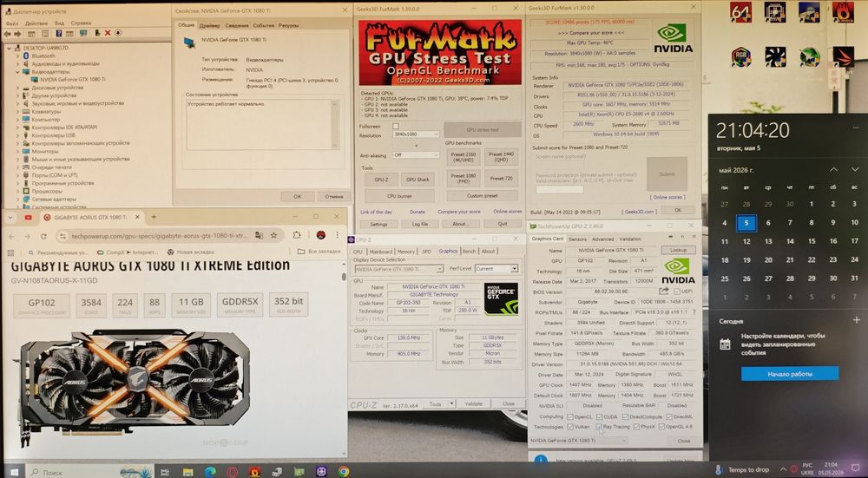Open the FurMark flame desktop icon
Screen dimensions: 868x478
pos(843,12)
